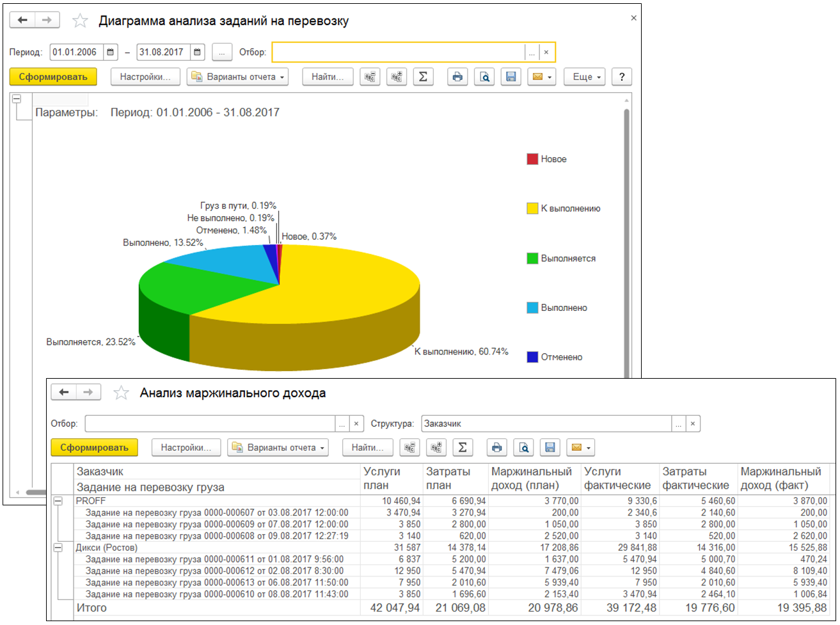The image size is (840, 625).
Task: Click the save diskette icon in the lower report toolbar
Action: (x=550, y=448)
